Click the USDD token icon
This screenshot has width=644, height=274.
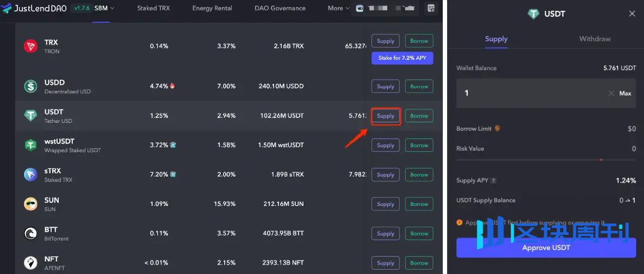(30, 86)
